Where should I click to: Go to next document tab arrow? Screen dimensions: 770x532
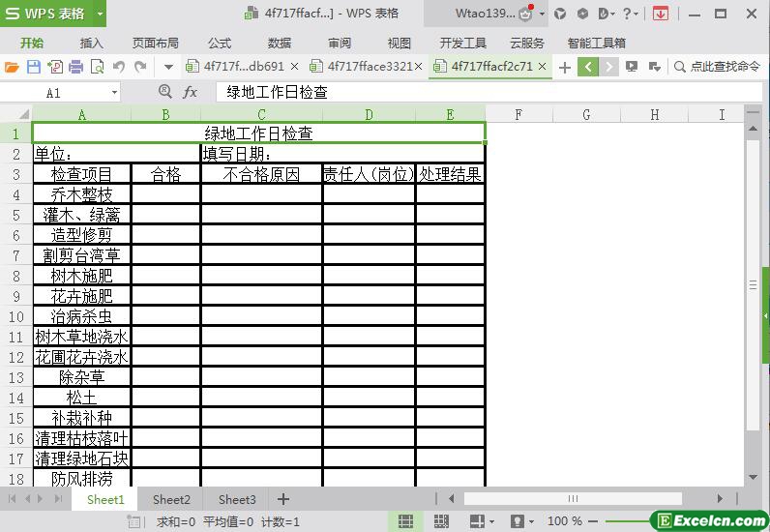[x=608, y=67]
